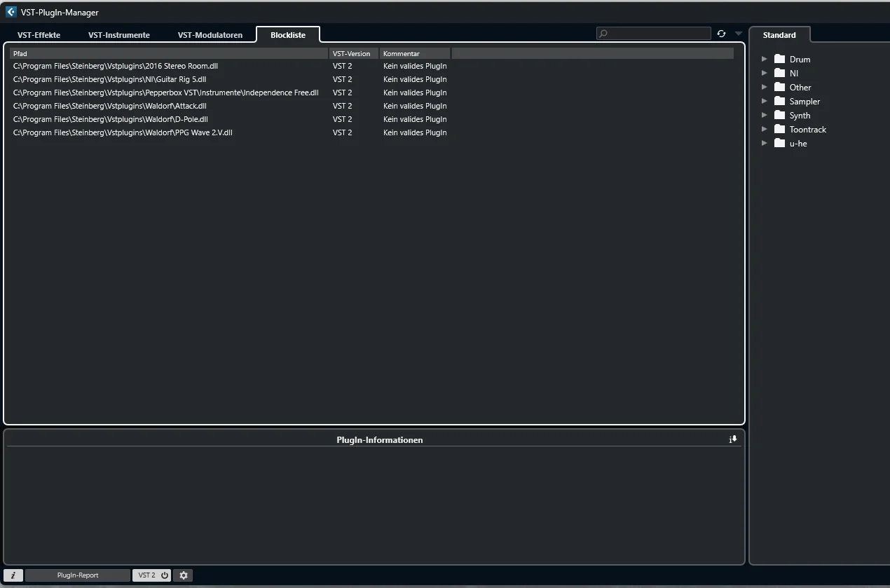Screen dimensions: 890x588
Task: Click the Synth folder name
Action: point(800,115)
